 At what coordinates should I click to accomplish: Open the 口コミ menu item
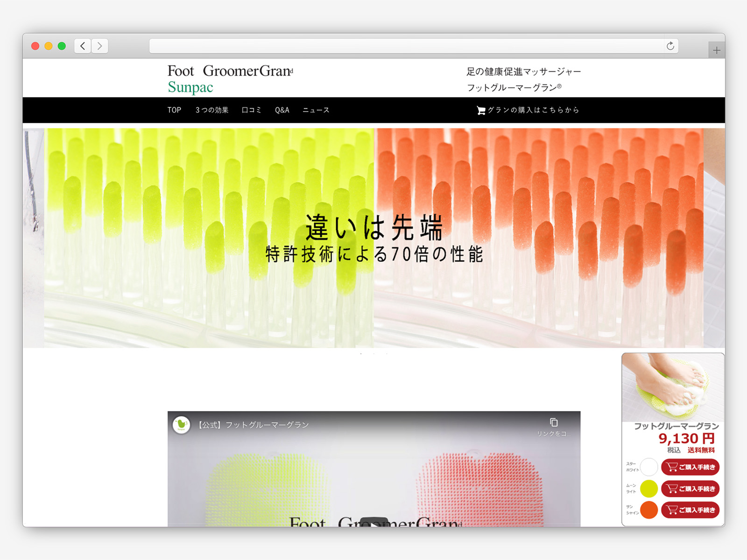[x=251, y=110]
